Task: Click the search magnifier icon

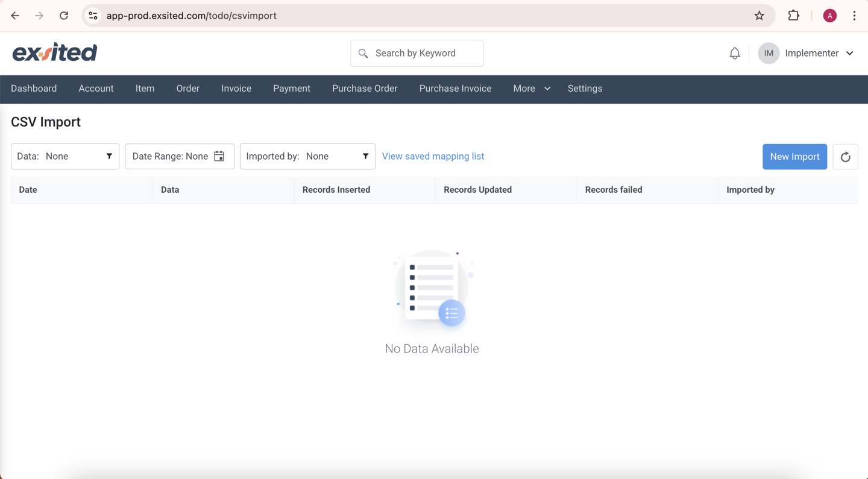Action: click(x=363, y=54)
